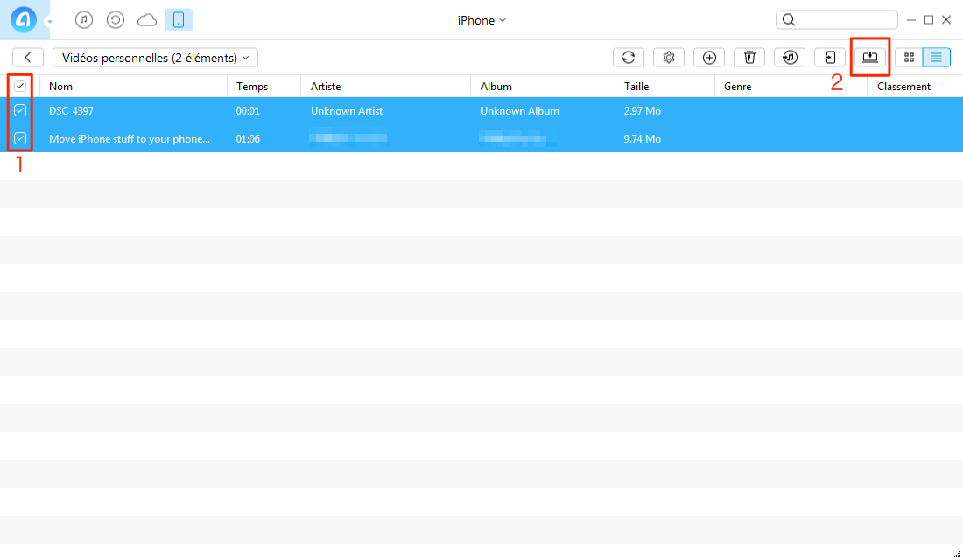Sort by the Genre column header
The height and width of the screenshot is (560, 963).
coord(738,86)
